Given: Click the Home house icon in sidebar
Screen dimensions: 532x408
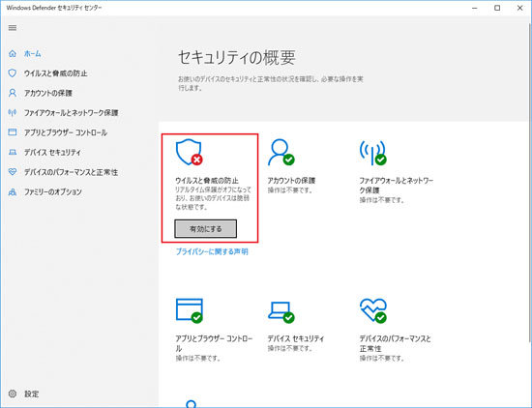Looking at the screenshot, I should point(13,53).
